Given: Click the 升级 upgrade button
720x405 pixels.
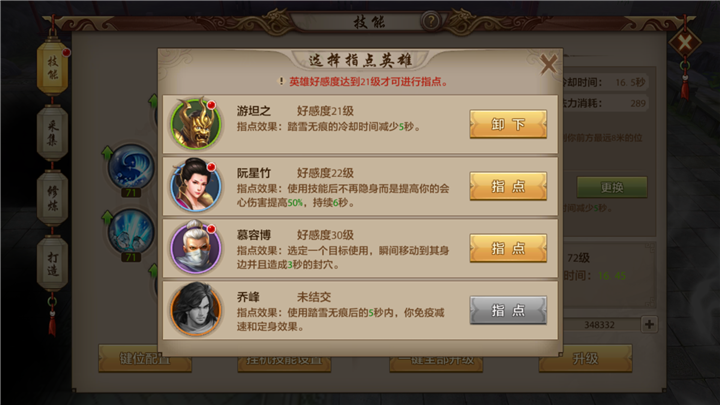Looking at the screenshot, I should (585, 358).
